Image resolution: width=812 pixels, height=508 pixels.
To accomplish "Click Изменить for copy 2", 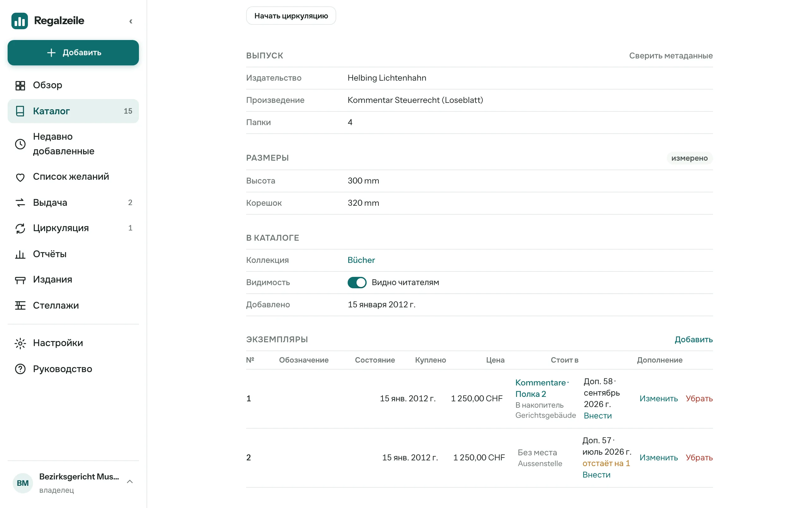I will tap(658, 458).
